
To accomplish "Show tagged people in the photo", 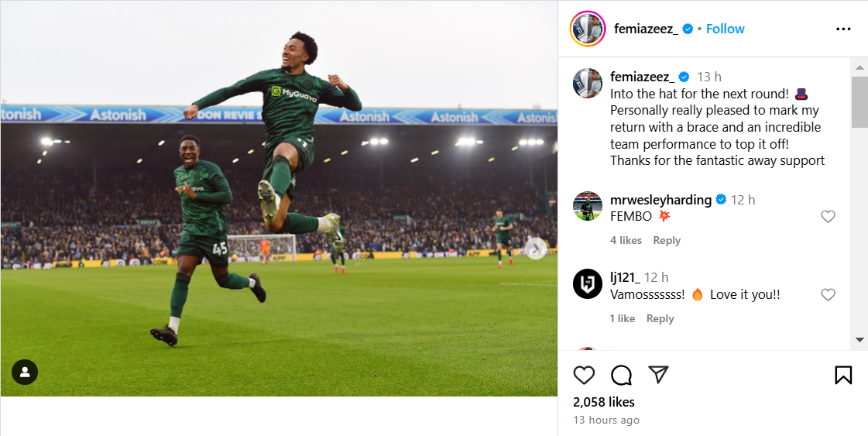I will coord(25,372).
